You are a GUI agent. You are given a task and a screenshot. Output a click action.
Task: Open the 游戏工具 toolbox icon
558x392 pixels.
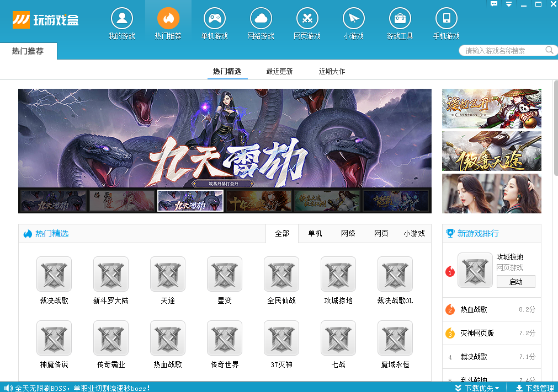tap(400, 19)
